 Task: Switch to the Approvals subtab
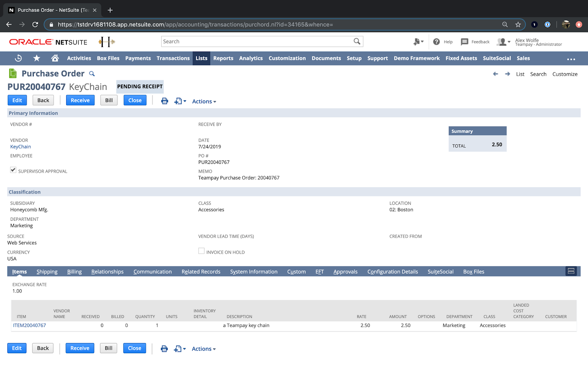(x=345, y=272)
